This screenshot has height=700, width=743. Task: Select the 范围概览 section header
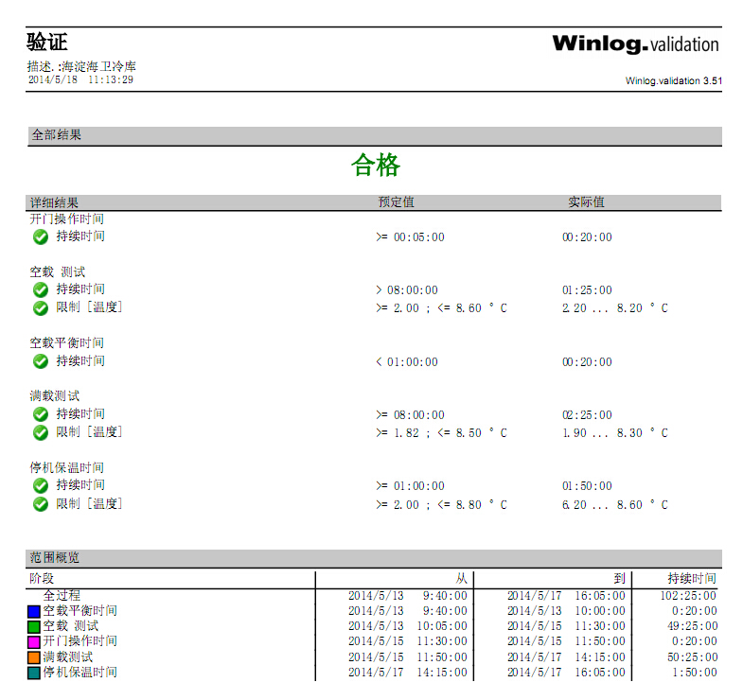coord(57,558)
